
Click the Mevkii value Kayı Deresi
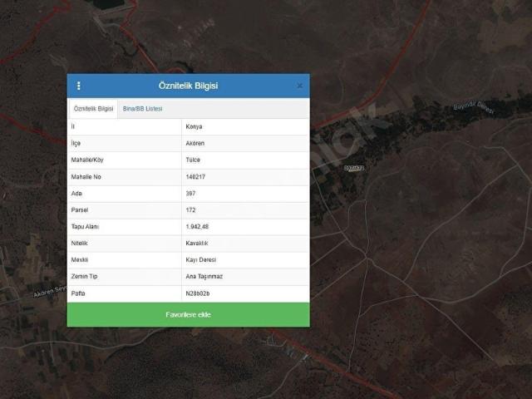[201, 260]
